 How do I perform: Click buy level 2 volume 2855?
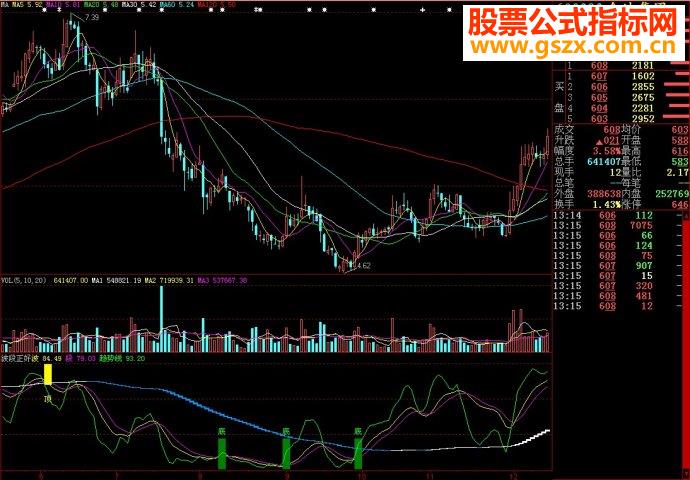pyautogui.click(x=643, y=87)
